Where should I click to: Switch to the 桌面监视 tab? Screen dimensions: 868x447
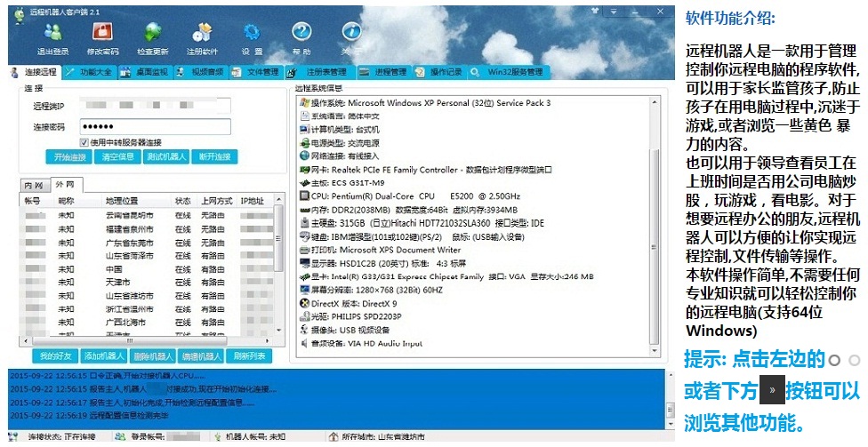click(145, 72)
